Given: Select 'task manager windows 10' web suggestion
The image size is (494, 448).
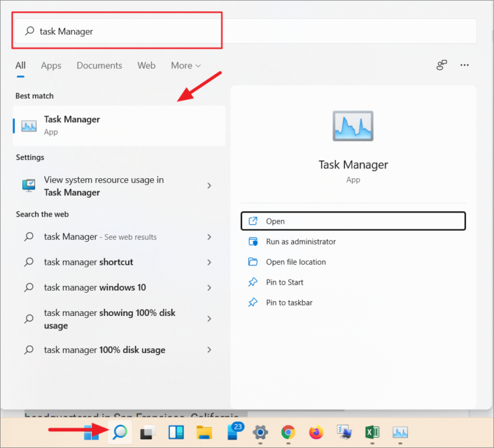Looking at the screenshot, I should point(119,287).
